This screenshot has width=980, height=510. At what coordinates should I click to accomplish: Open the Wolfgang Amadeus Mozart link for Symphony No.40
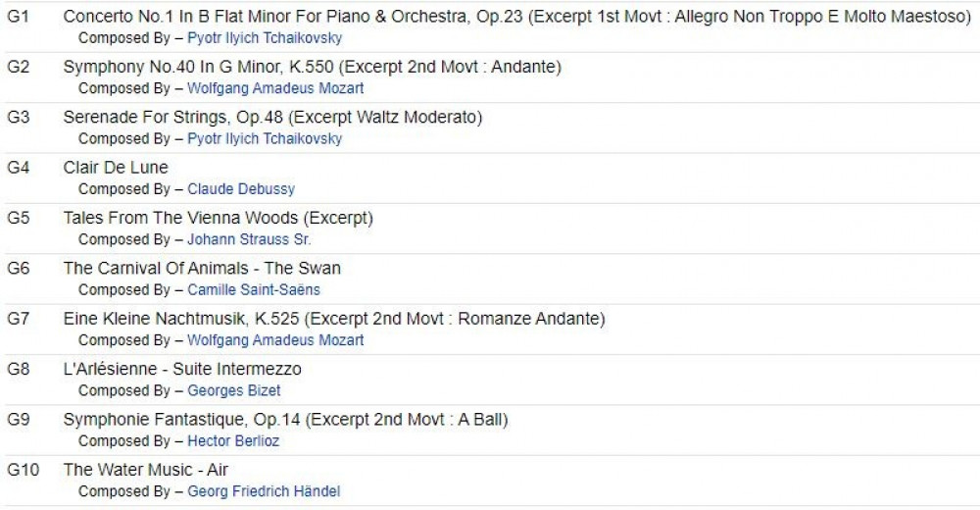[275, 88]
